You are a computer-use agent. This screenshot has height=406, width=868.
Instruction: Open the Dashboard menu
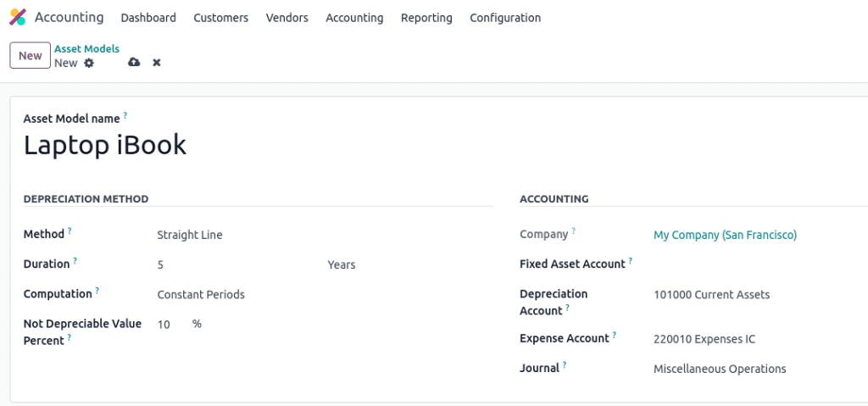(x=148, y=18)
